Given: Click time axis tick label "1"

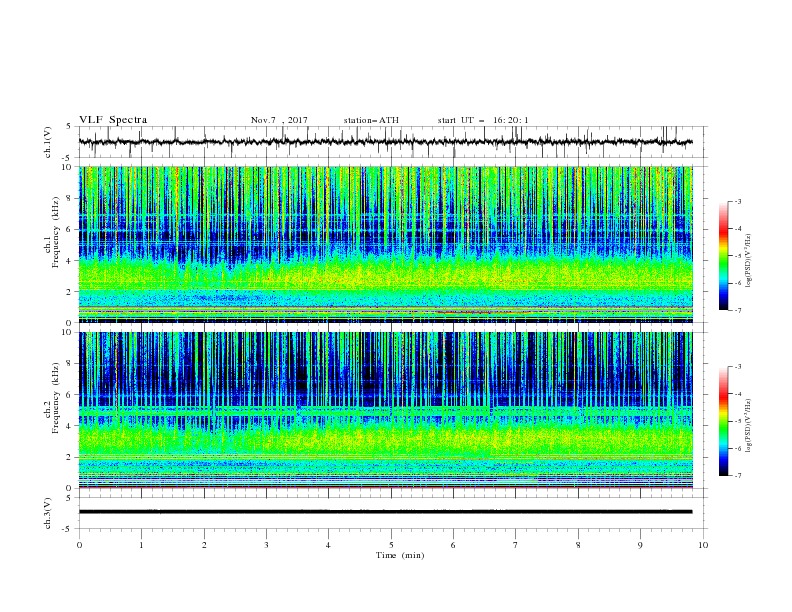Looking at the screenshot, I should [141, 545].
